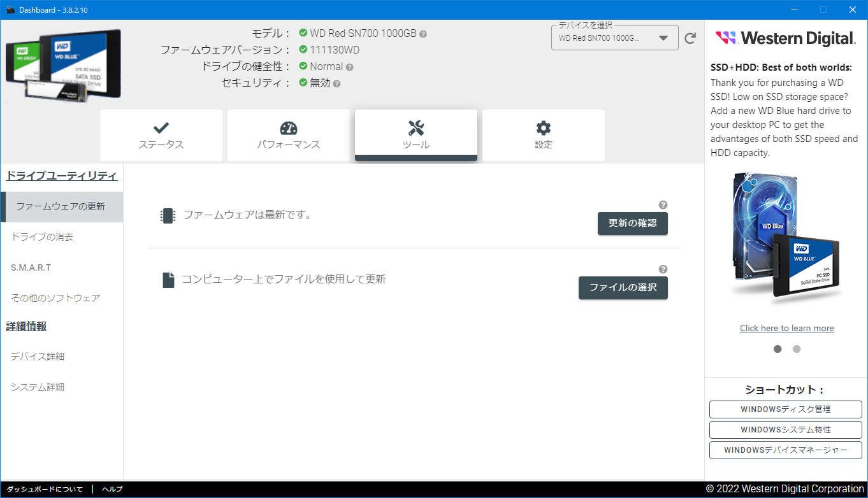
Task: Open WINDOWSシステム特性 shortcut
Action: coord(786,430)
